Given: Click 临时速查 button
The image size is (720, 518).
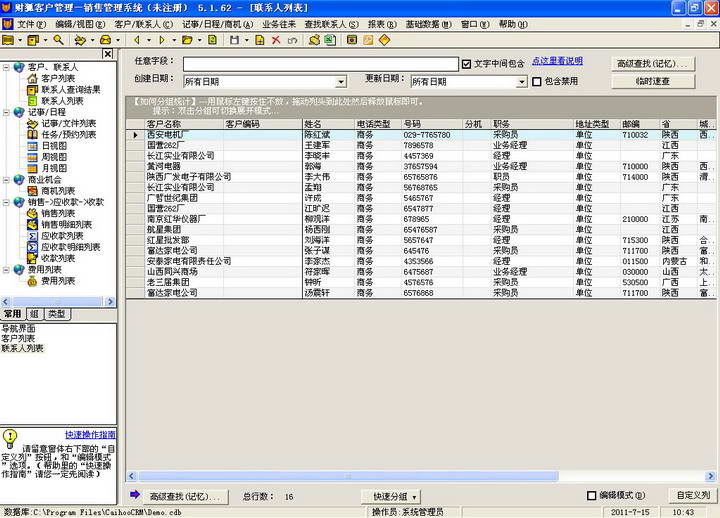Looking at the screenshot, I should [x=652, y=82].
